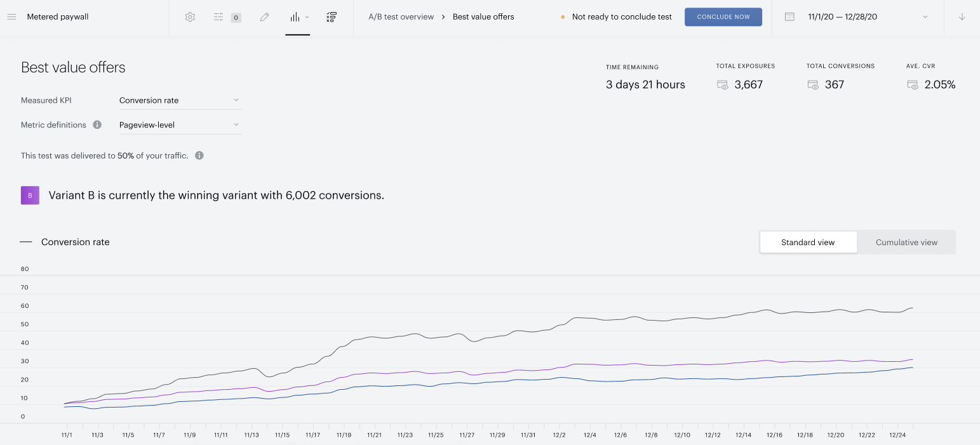
Task: Click the Conclude Now button
Action: coord(723,17)
